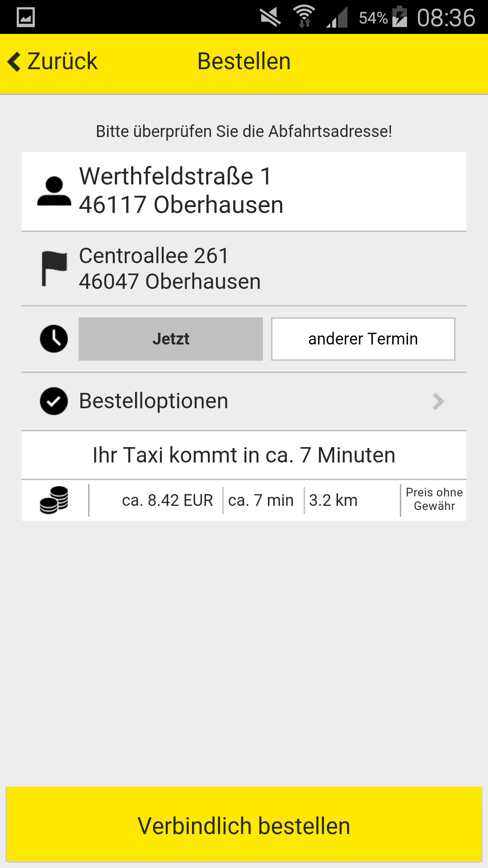The image size is (488, 868).
Task: Tap the person pickup location icon
Action: (x=54, y=191)
